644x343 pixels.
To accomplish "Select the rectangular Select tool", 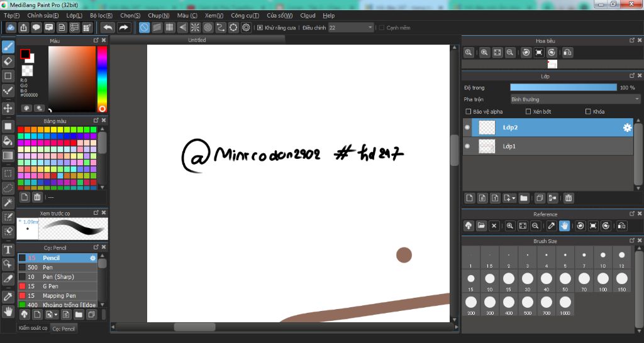I will [8, 173].
